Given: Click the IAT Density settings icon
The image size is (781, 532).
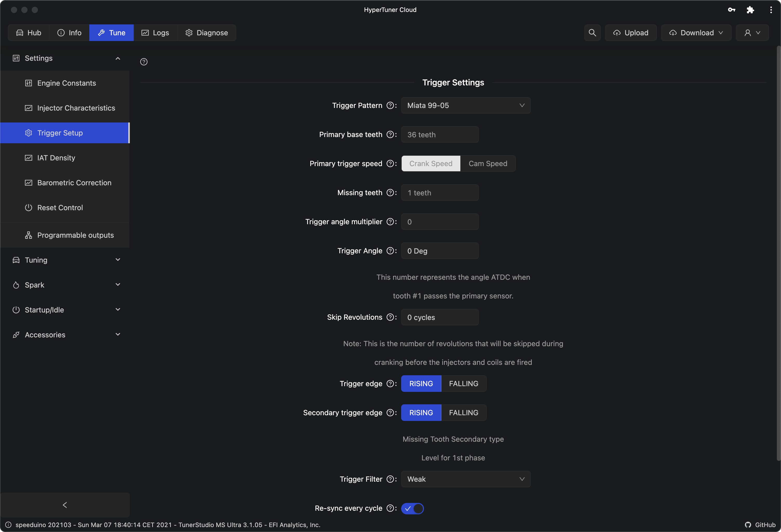Looking at the screenshot, I should pyautogui.click(x=28, y=157).
